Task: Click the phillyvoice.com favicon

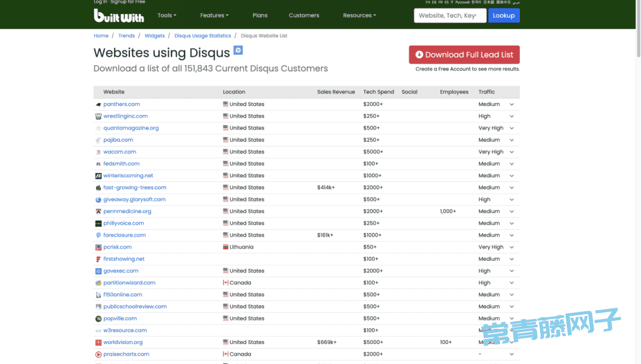Action: 98,223
